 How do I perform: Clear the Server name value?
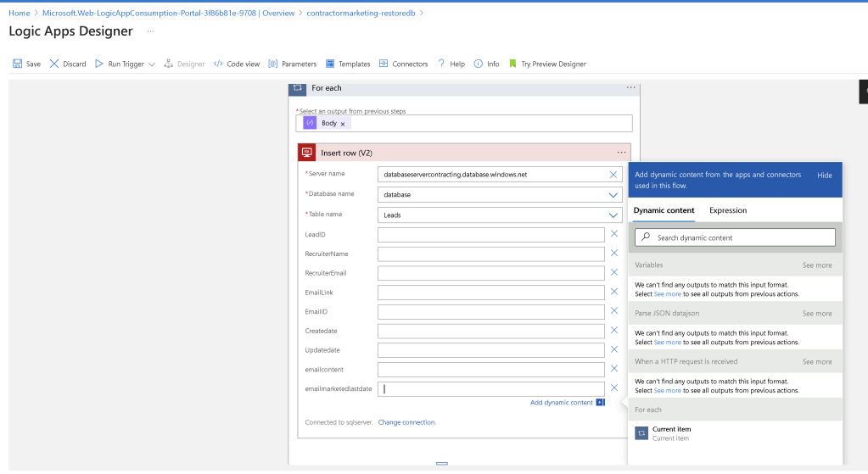tap(613, 175)
